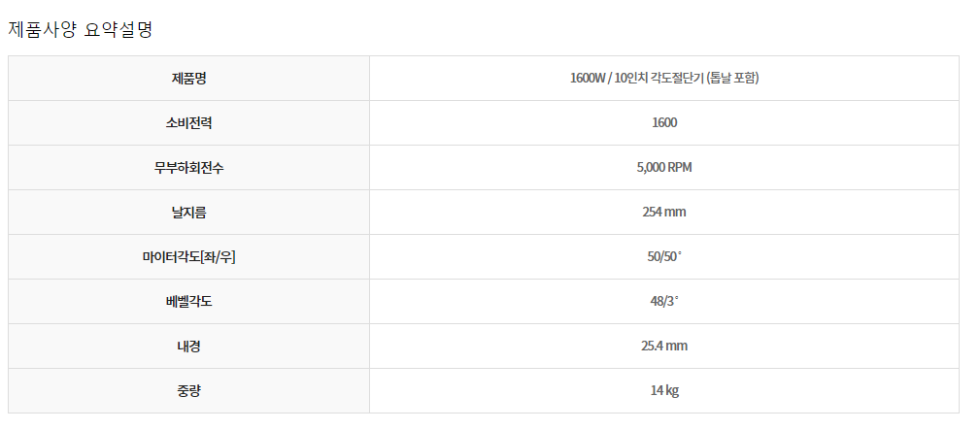The image size is (980, 430).
Task: Click the kg unit in weight row
Action: click(672, 390)
